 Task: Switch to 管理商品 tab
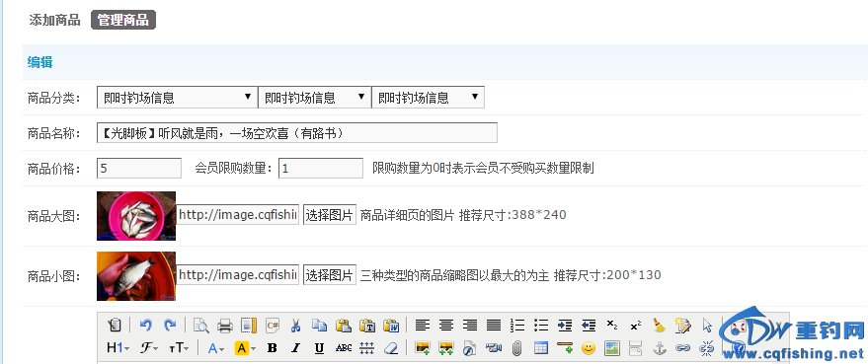tap(122, 21)
